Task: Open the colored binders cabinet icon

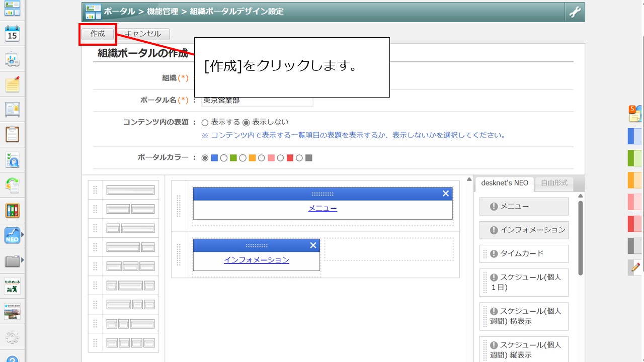Action: pos(12,210)
